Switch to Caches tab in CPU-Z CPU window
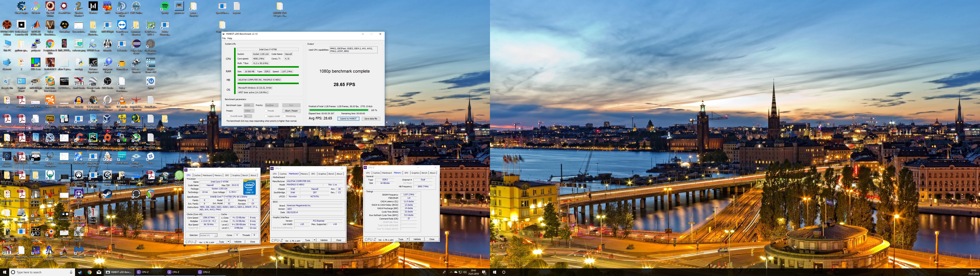The image size is (980, 276). (x=197, y=175)
